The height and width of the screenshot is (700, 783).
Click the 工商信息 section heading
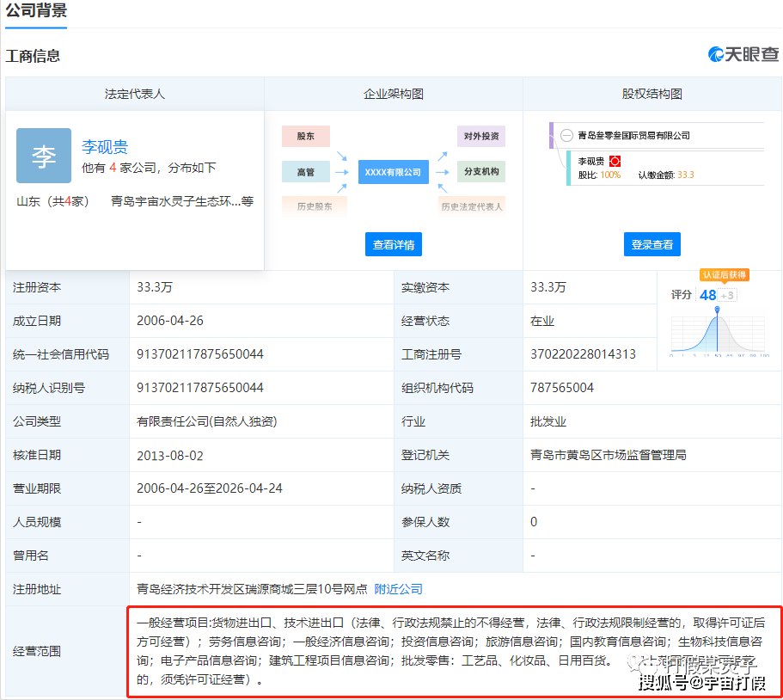click(x=33, y=55)
